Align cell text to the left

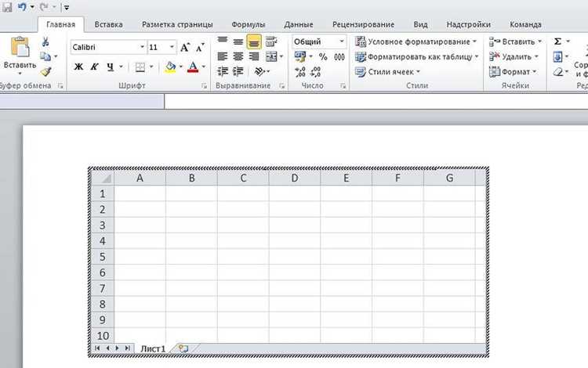pyautogui.click(x=223, y=56)
